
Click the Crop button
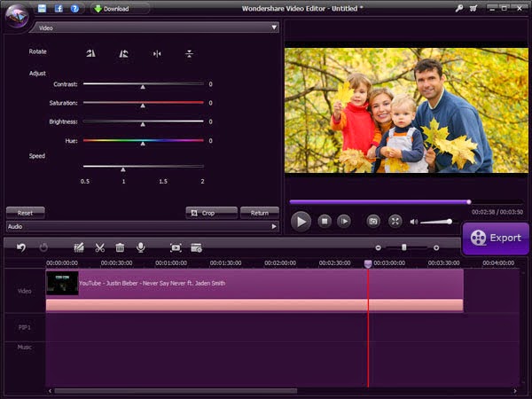[211, 213]
